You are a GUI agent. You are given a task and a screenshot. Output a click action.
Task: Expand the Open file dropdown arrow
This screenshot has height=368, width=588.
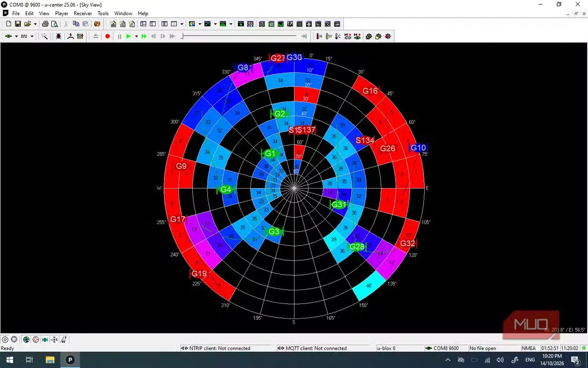point(35,24)
